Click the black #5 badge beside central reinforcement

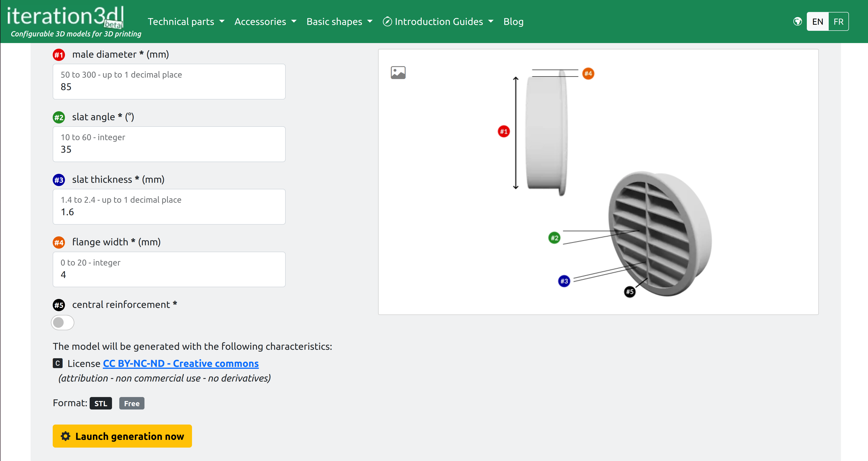[x=59, y=305]
